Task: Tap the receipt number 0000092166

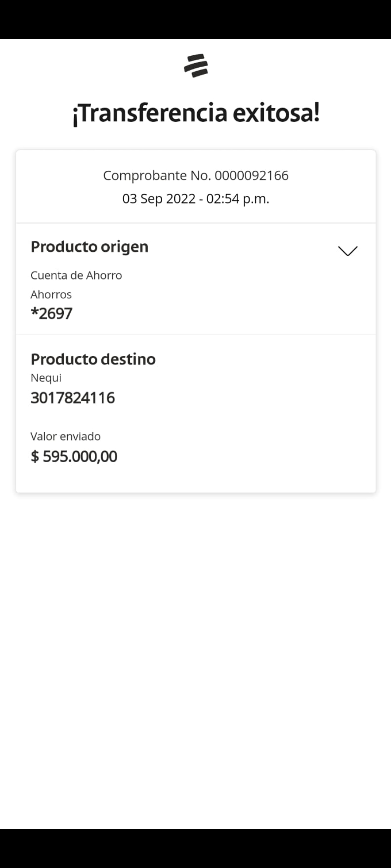Action: point(252,176)
